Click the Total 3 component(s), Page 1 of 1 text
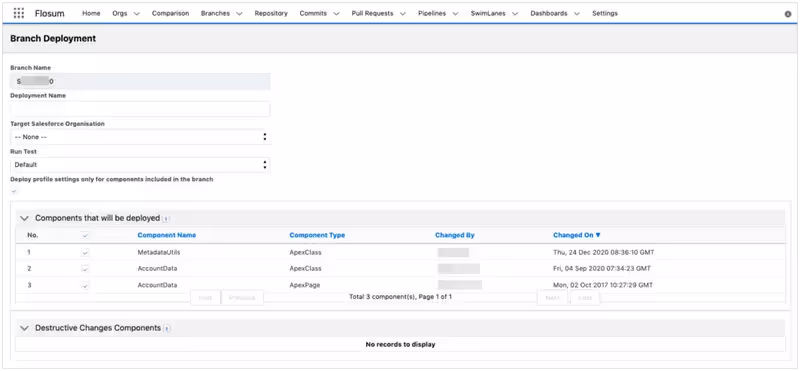Image resolution: width=800 pixels, height=371 pixels. 401,296
